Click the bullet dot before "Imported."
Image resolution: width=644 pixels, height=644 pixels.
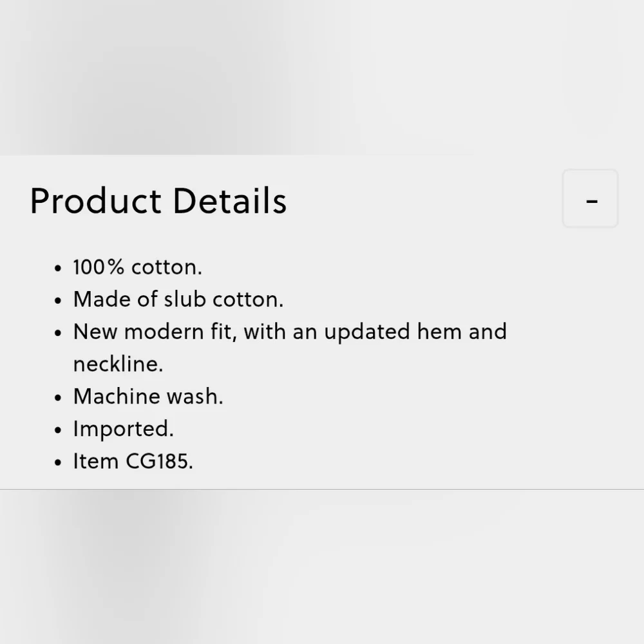pos(57,430)
